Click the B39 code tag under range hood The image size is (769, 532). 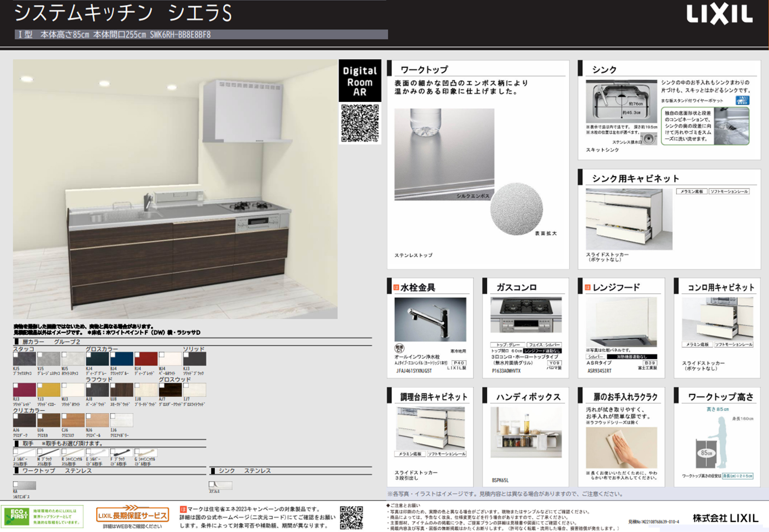650,363
